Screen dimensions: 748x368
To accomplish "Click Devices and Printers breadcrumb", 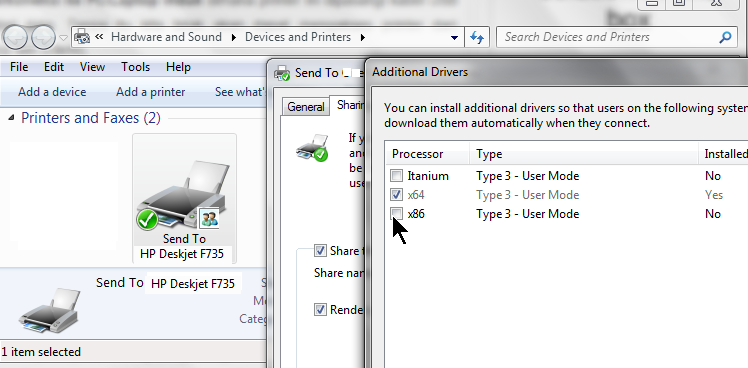I will [x=298, y=37].
